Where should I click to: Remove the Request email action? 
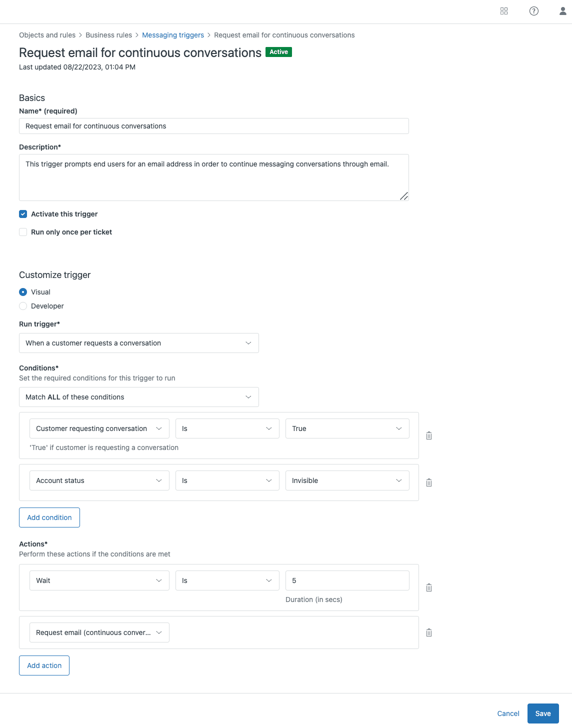[428, 632]
